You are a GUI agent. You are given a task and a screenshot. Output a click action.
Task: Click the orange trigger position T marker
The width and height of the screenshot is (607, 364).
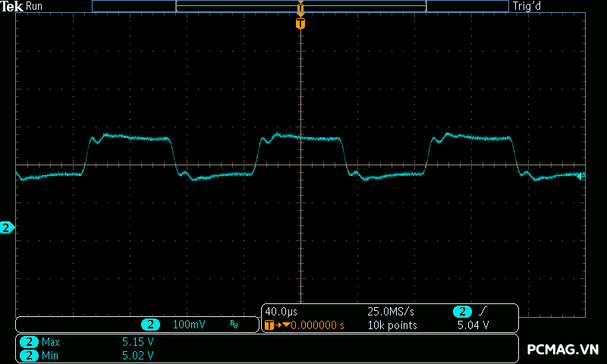[x=300, y=24]
